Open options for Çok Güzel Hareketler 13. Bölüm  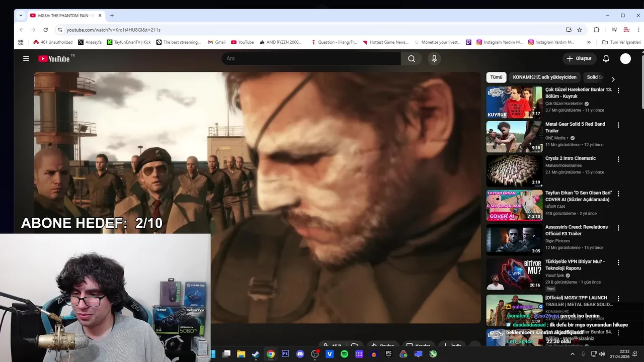click(x=618, y=90)
